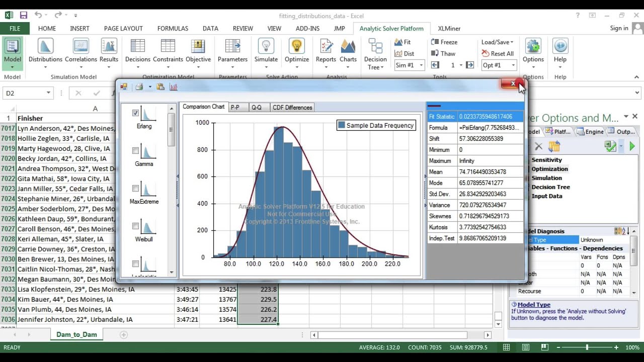Click the green Solve play button

(x=632, y=146)
